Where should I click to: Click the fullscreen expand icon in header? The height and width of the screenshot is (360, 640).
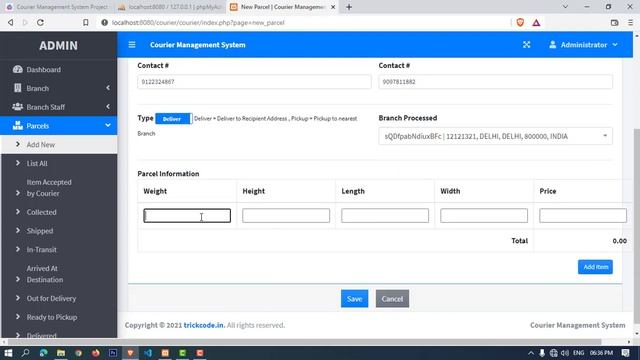pyautogui.click(x=527, y=45)
